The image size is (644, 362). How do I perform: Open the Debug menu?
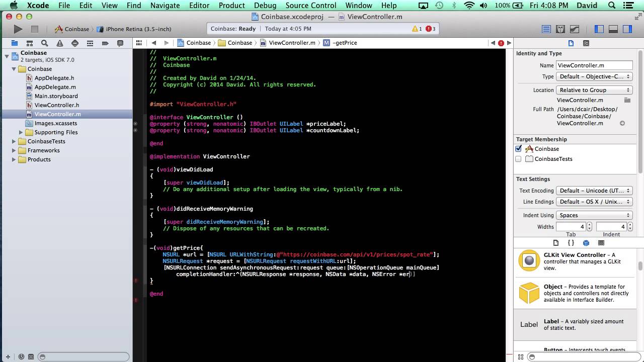point(265,6)
